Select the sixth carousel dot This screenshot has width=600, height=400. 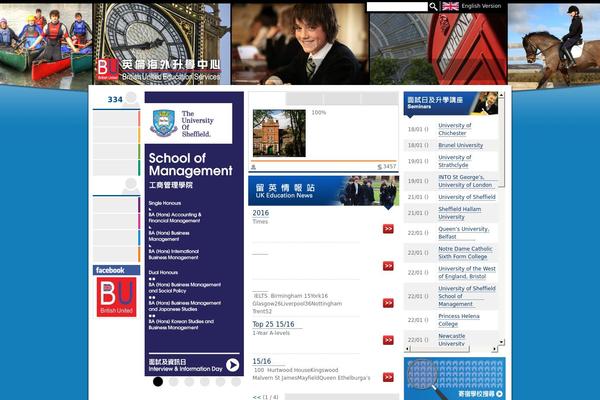[x=236, y=382]
